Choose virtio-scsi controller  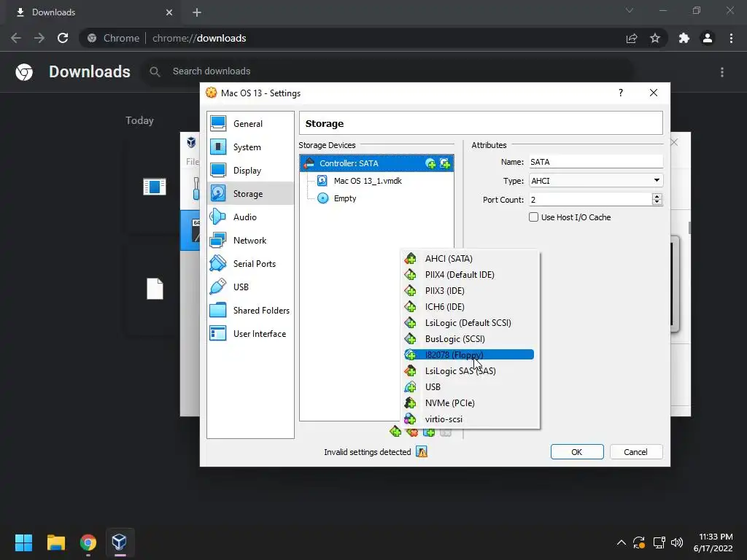(470, 419)
